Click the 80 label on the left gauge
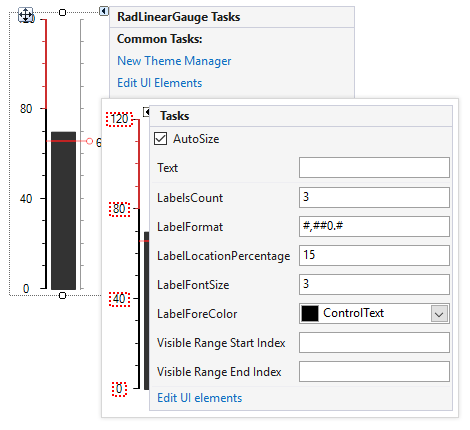Viewport: 470px width, 430px height. 26,109
